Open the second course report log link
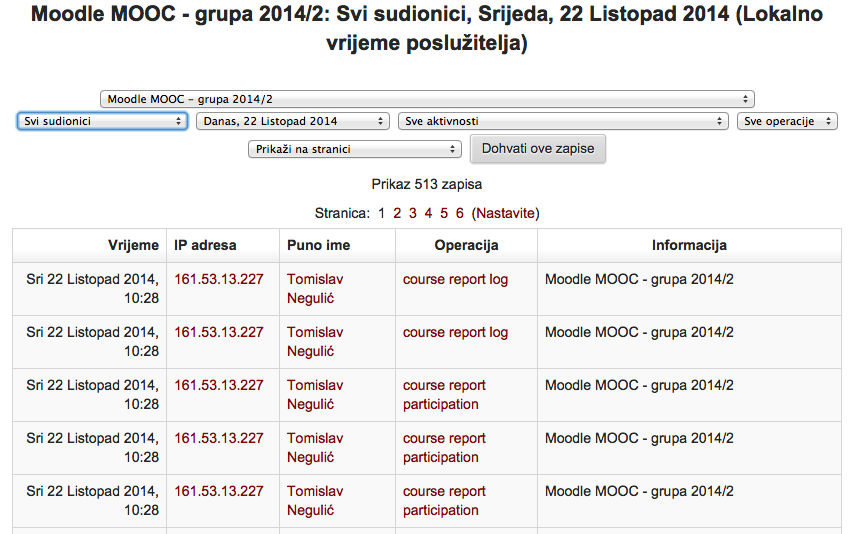Viewport: 849px width, 534px height. (x=455, y=333)
